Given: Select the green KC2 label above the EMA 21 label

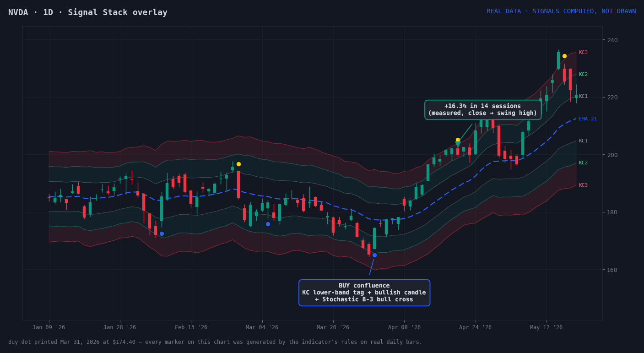Looking at the screenshot, I should (583, 75).
